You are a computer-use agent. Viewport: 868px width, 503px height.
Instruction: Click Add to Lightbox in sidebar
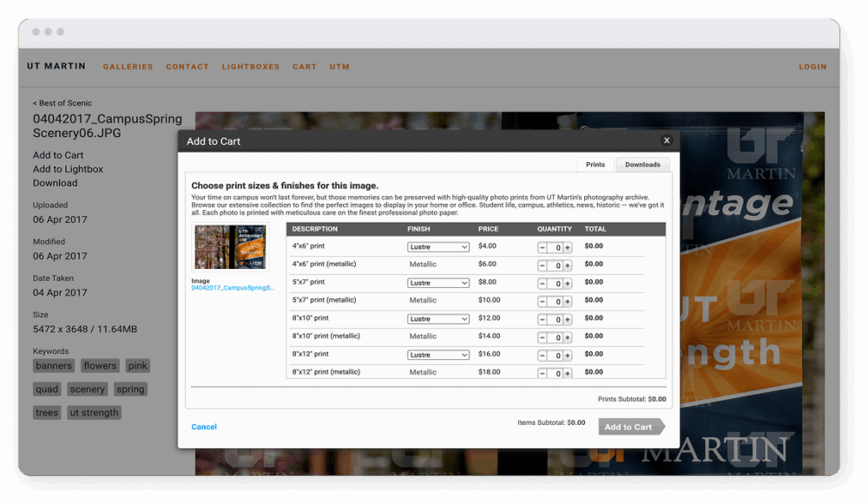tap(68, 169)
